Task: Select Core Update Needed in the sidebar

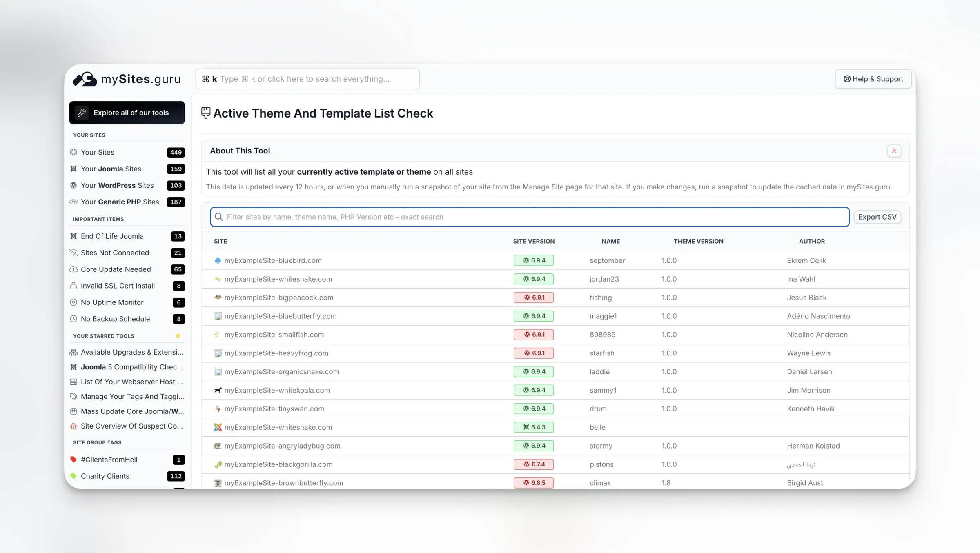Action: (x=116, y=269)
